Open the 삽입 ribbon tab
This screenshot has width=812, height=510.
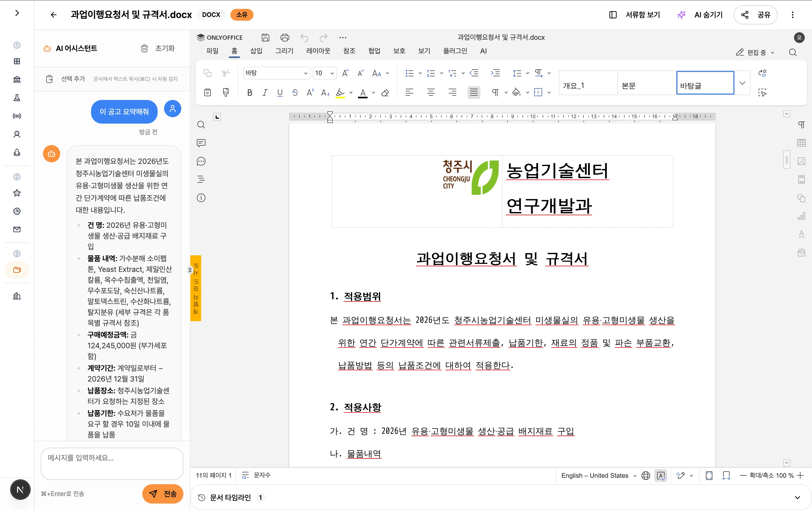point(256,51)
